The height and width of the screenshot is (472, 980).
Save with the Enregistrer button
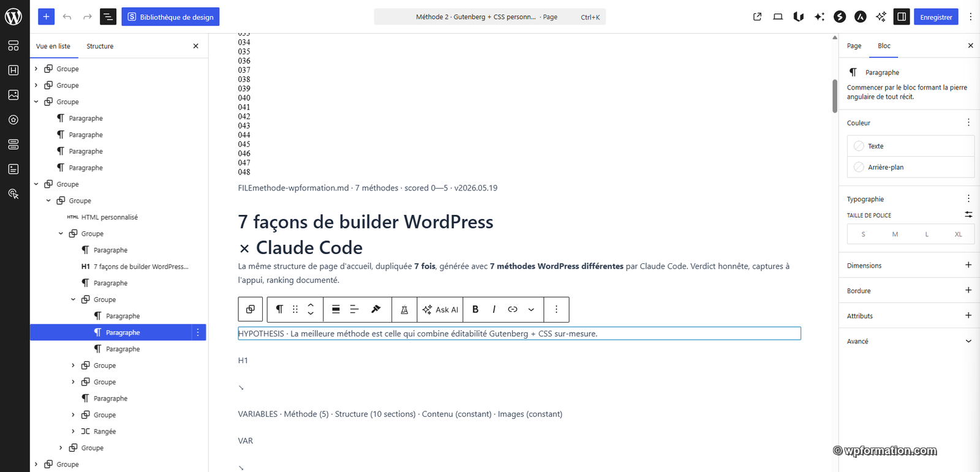[x=936, y=17]
